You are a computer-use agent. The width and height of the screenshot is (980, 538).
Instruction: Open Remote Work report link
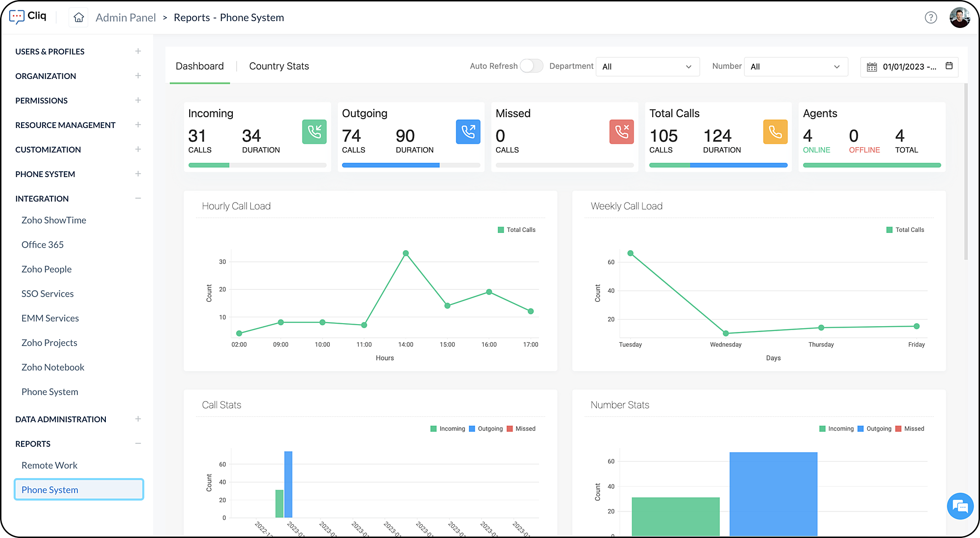[49, 465]
